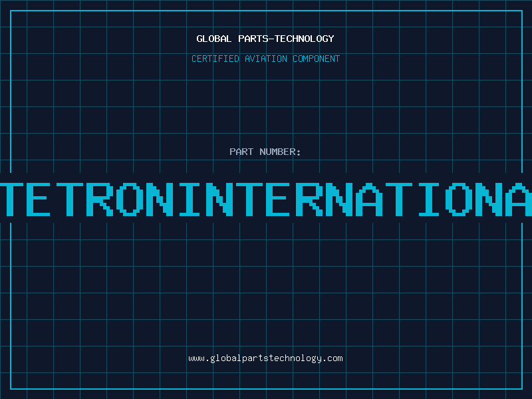Image resolution: width=532 pixels, height=399 pixels.
Task: Click the large TETRONINTERNATIONA part number text
Action: click(x=266, y=199)
